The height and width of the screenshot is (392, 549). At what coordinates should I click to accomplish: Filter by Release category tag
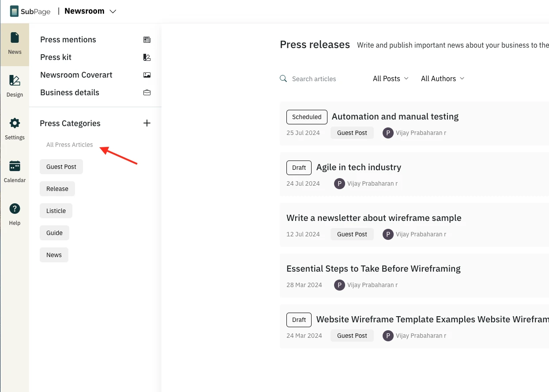tap(57, 189)
